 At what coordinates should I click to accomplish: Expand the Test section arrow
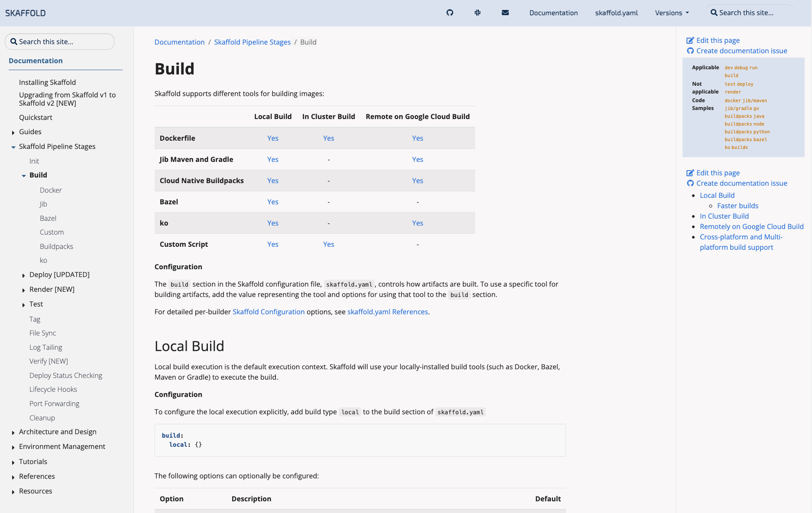pyautogui.click(x=23, y=305)
